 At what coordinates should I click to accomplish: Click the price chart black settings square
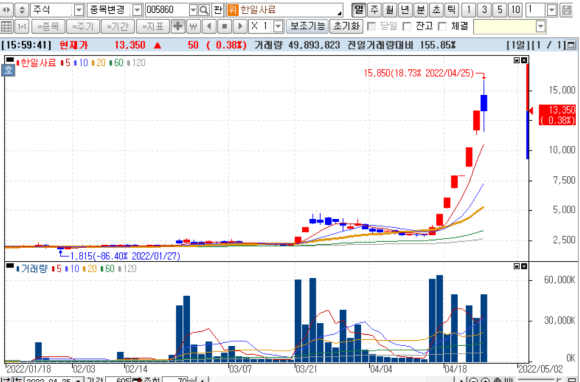pos(10,60)
